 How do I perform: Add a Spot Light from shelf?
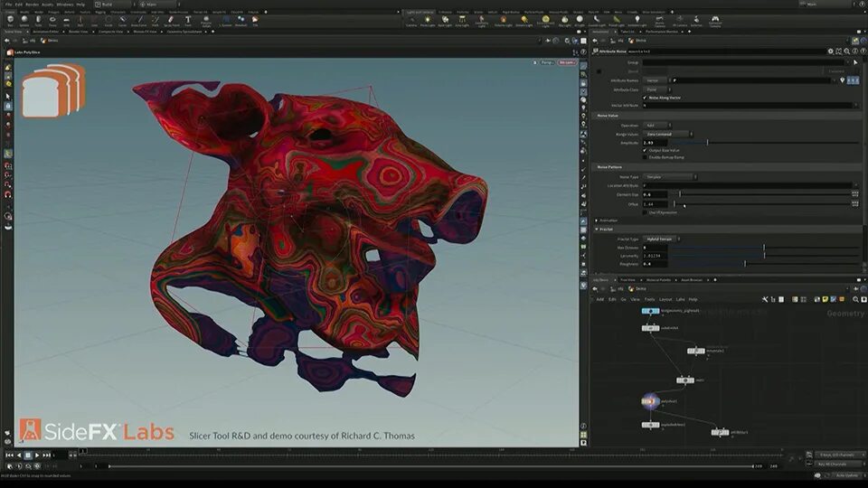pos(445,21)
